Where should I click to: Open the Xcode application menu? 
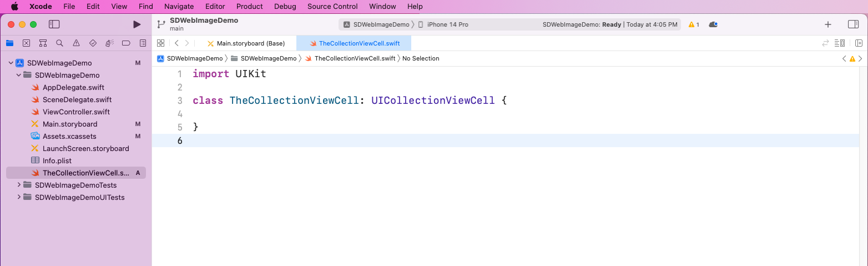pyautogui.click(x=41, y=7)
